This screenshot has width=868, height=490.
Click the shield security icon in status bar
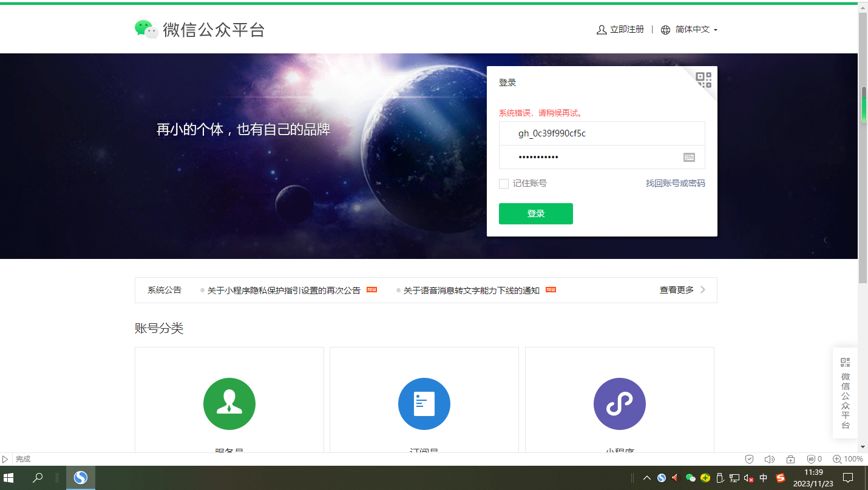tap(750, 459)
